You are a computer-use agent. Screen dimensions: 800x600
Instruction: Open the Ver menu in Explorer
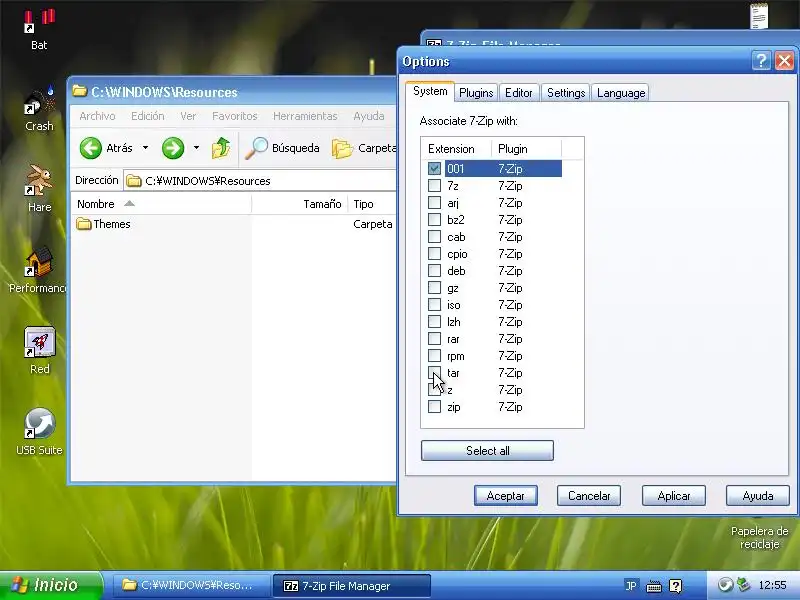(188, 116)
